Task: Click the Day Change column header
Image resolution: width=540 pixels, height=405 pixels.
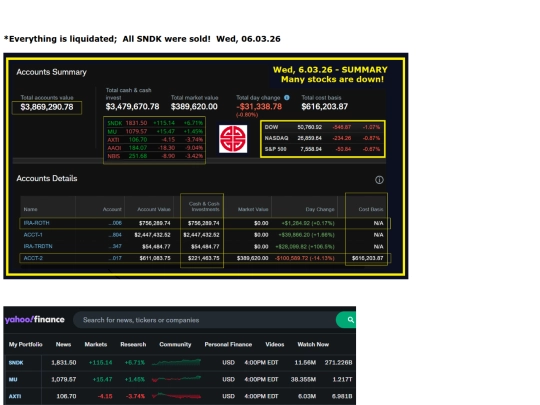Action: (x=320, y=209)
